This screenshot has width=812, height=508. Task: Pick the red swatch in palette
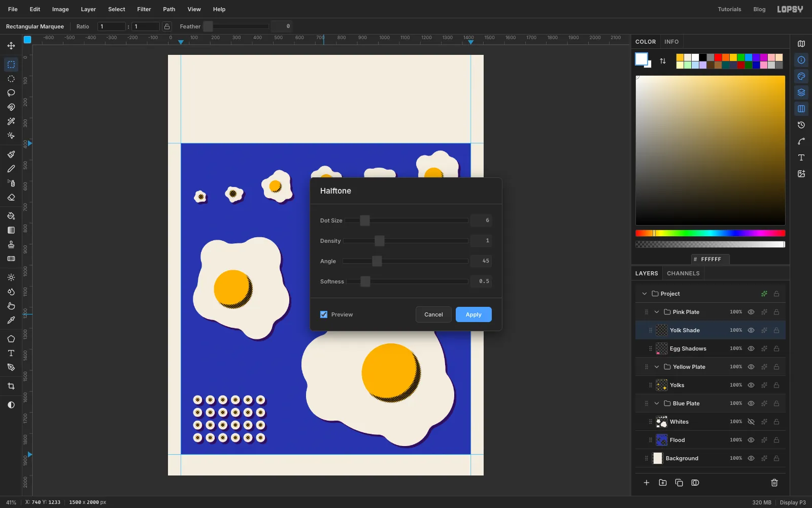[718, 57]
